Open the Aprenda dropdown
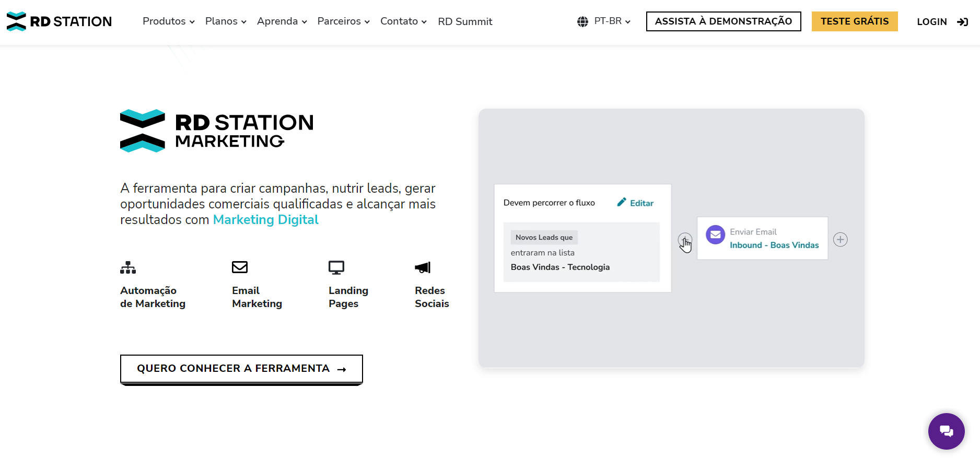 coord(282,21)
